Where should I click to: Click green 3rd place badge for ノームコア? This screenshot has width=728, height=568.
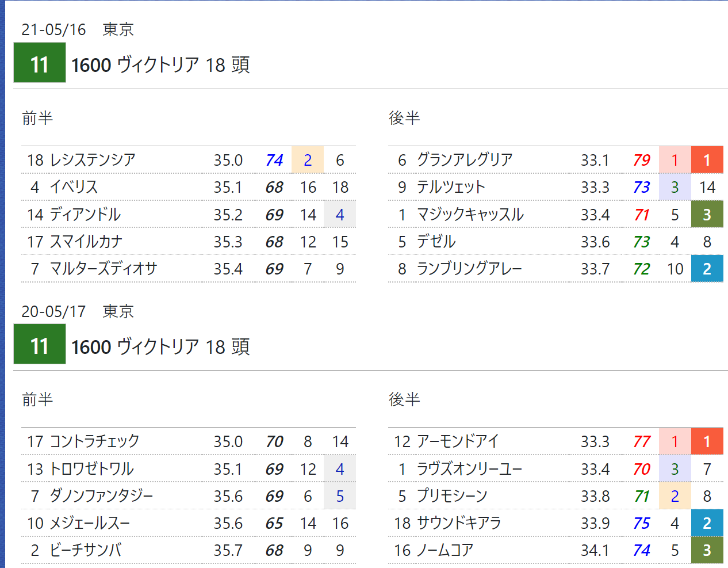(x=707, y=550)
